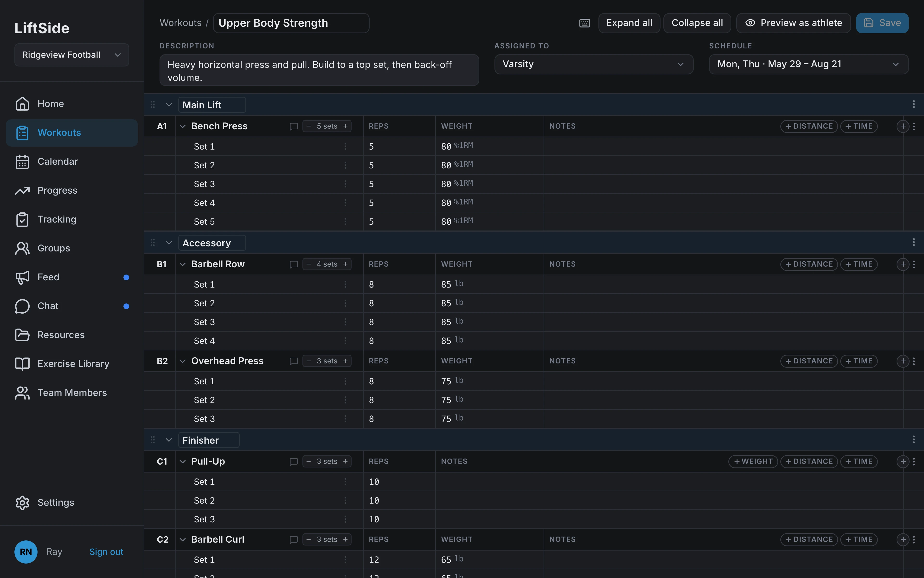924x578 pixels.
Task: Open Tracking page in sidebar
Action: [72, 219]
